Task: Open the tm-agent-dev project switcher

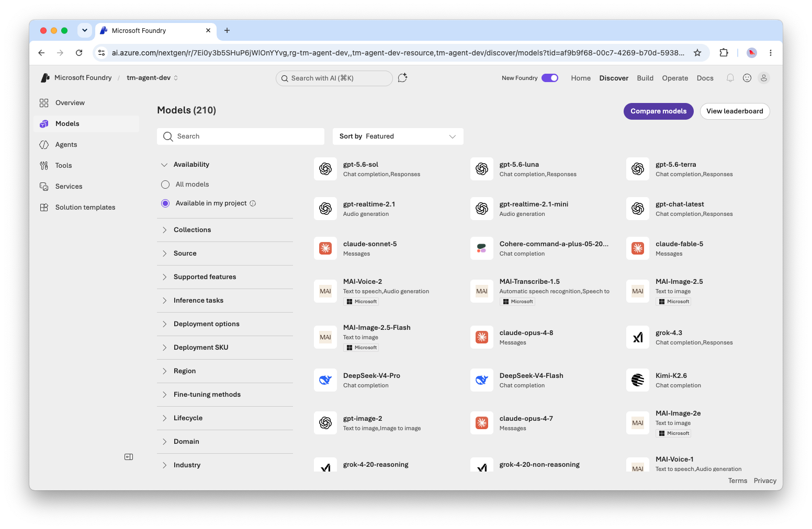Action: (x=152, y=78)
